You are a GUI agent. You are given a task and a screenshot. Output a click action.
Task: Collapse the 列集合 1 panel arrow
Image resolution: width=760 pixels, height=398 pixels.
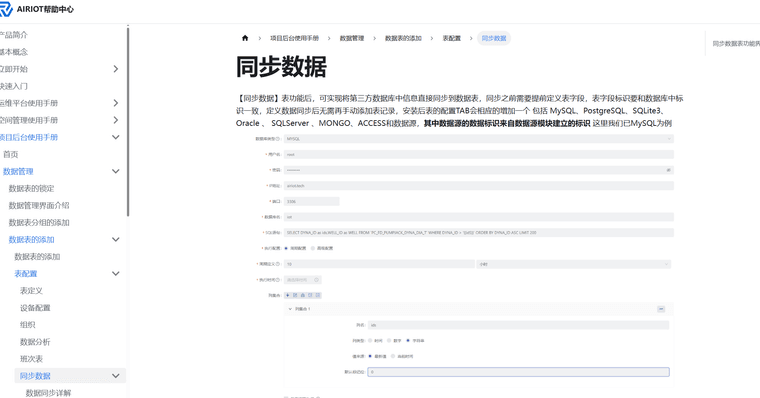point(290,309)
